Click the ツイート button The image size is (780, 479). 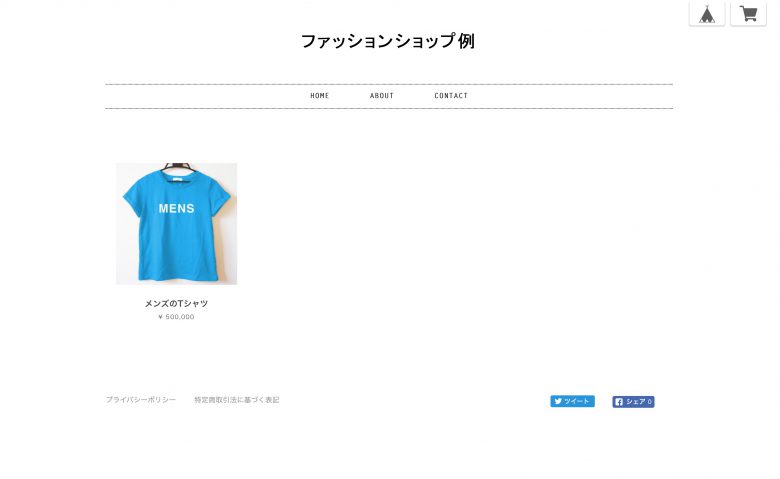[x=573, y=401]
